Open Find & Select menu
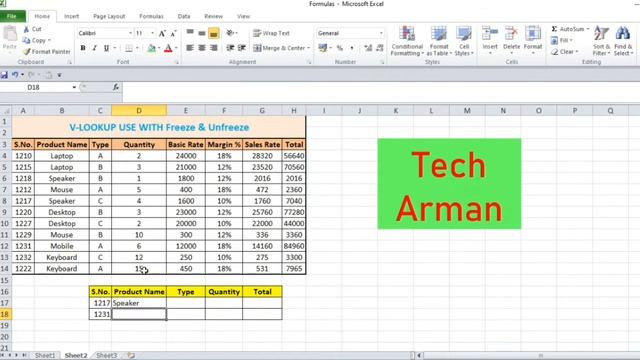Image resolution: width=640 pixels, height=360 pixels. (x=623, y=41)
